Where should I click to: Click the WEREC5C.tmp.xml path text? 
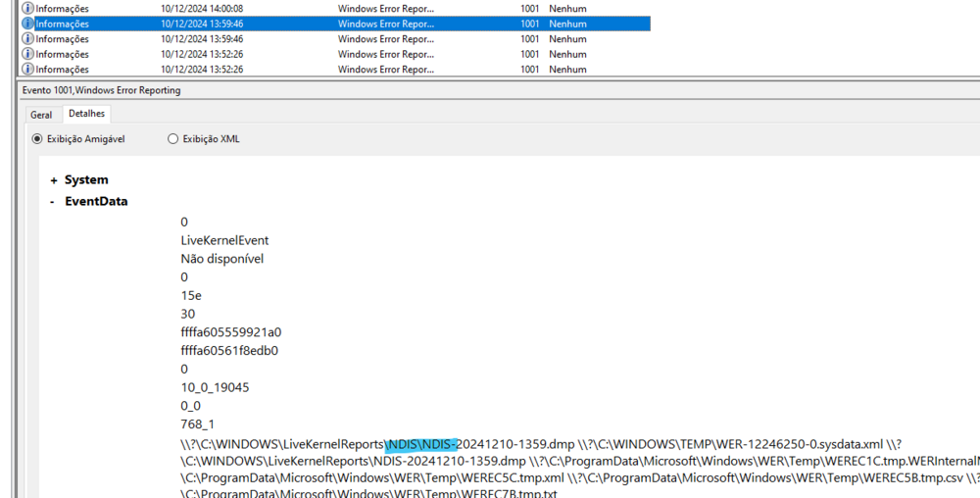pos(513,478)
